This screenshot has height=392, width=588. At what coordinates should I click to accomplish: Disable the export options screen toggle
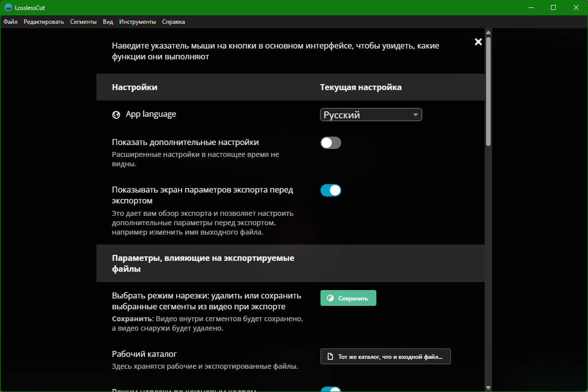[331, 191]
